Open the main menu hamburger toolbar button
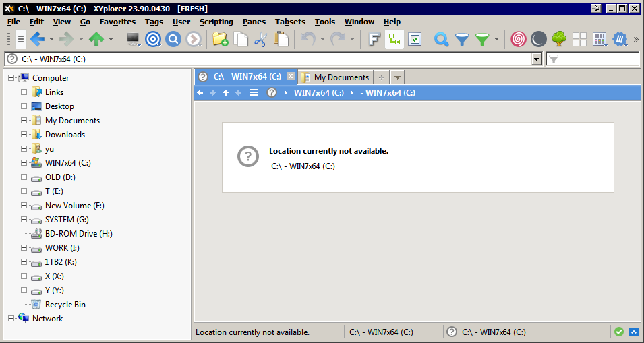Viewport: 644px width, 343px height. (x=21, y=39)
